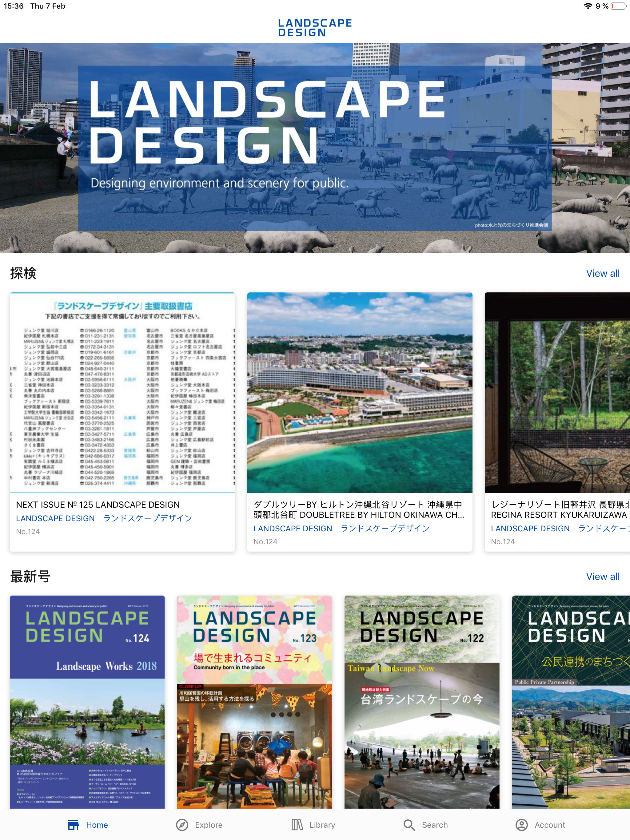Open the Public Private Partnership issue cover
Viewport: 630px width, 840px height.
pos(571,702)
